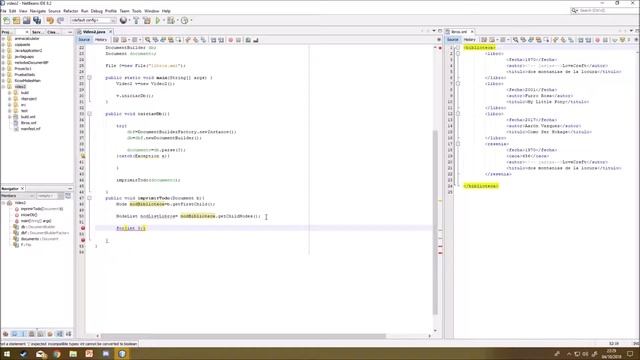Toggle show fields filter in Navigator bottom bar
Image resolution: width=640 pixels, height=360 pixels.
point(14,334)
